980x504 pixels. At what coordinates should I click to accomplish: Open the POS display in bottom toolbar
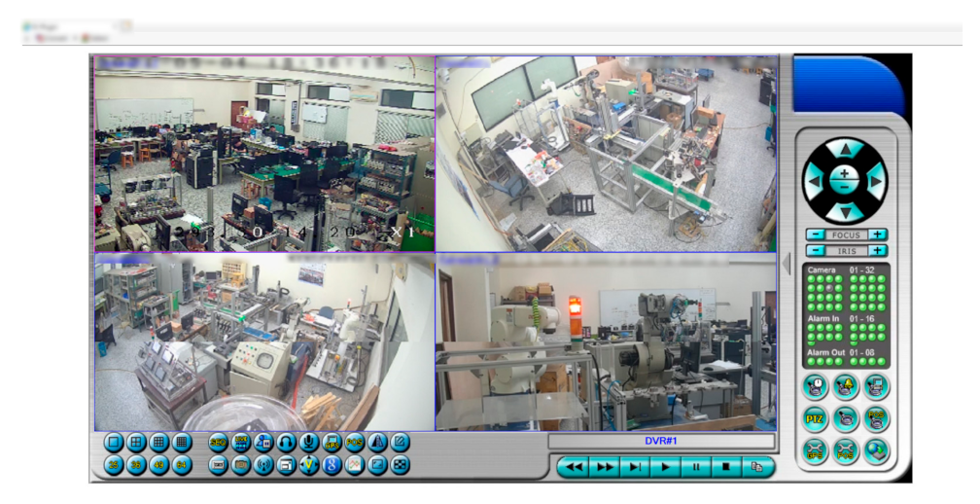tap(354, 442)
